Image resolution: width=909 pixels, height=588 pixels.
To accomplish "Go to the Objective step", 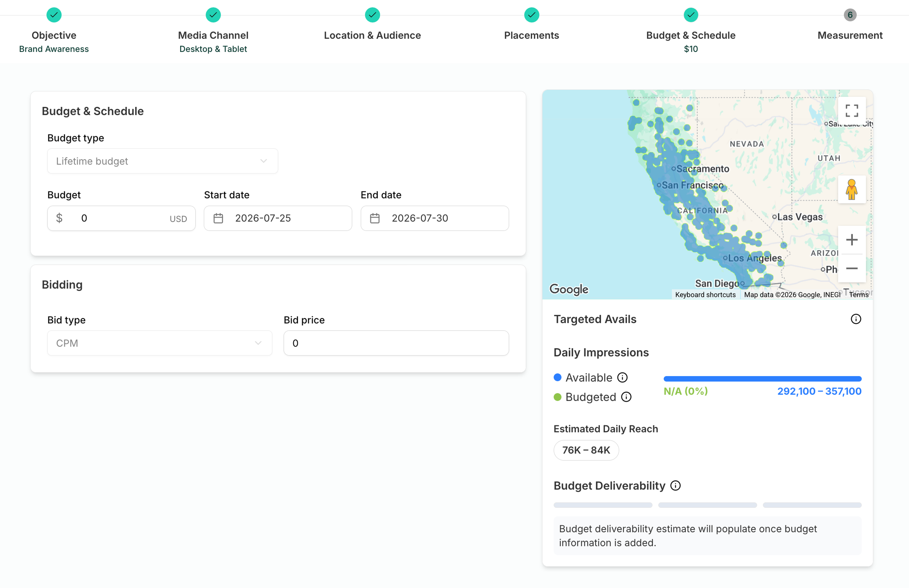I will click(x=54, y=35).
